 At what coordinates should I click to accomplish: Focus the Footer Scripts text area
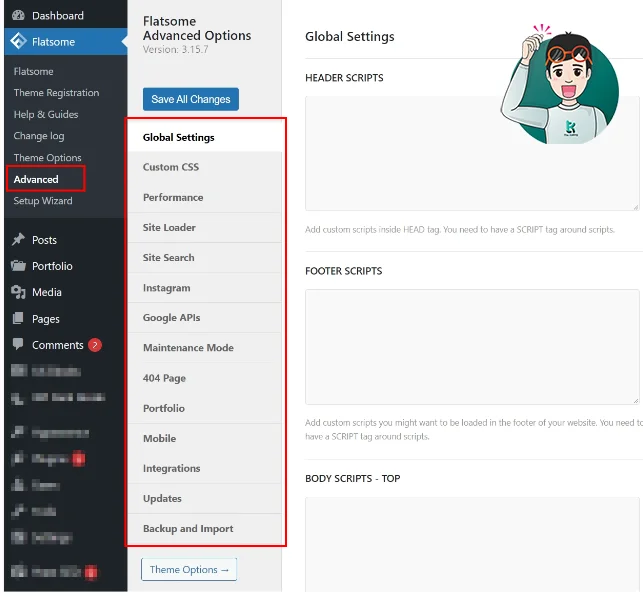472,347
